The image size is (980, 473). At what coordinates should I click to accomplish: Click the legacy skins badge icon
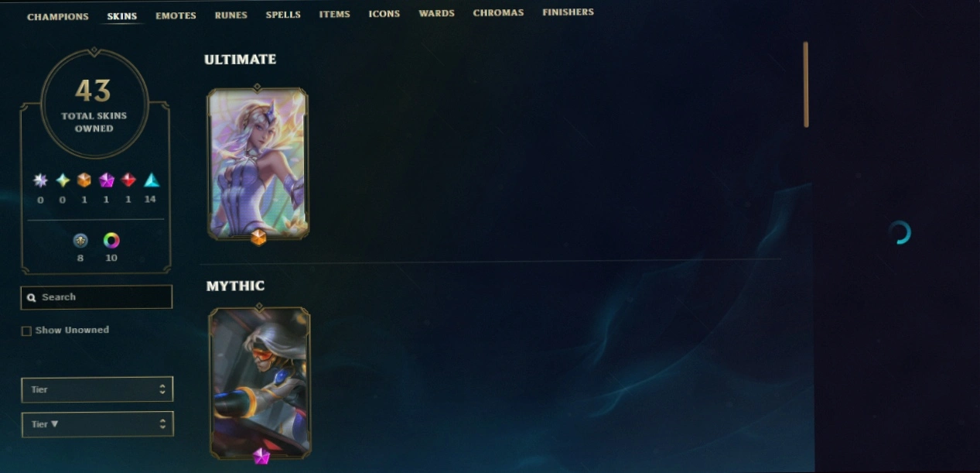click(80, 241)
